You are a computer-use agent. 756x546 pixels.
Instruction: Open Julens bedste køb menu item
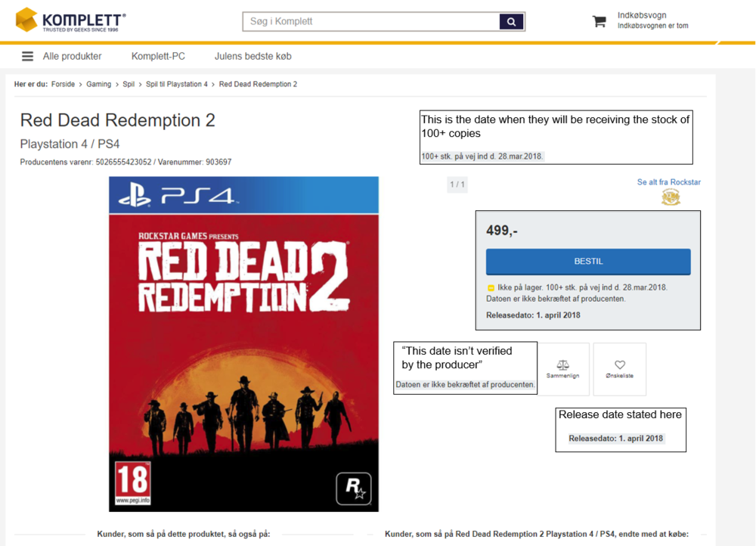pyautogui.click(x=253, y=57)
